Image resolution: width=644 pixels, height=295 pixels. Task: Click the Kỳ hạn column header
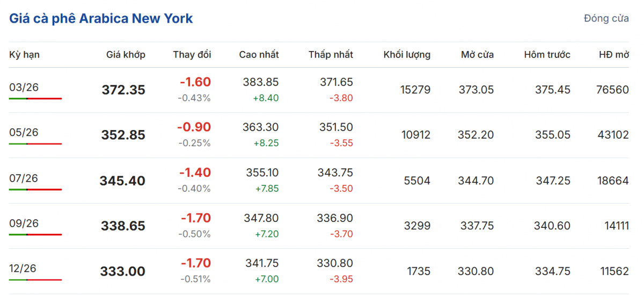pyautogui.click(x=24, y=55)
